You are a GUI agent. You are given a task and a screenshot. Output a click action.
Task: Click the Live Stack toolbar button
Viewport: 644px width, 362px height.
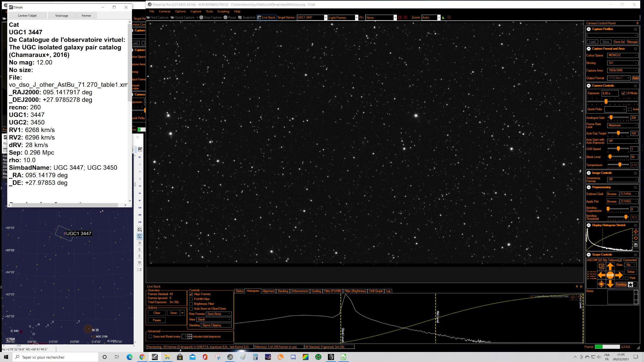click(x=266, y=18)
